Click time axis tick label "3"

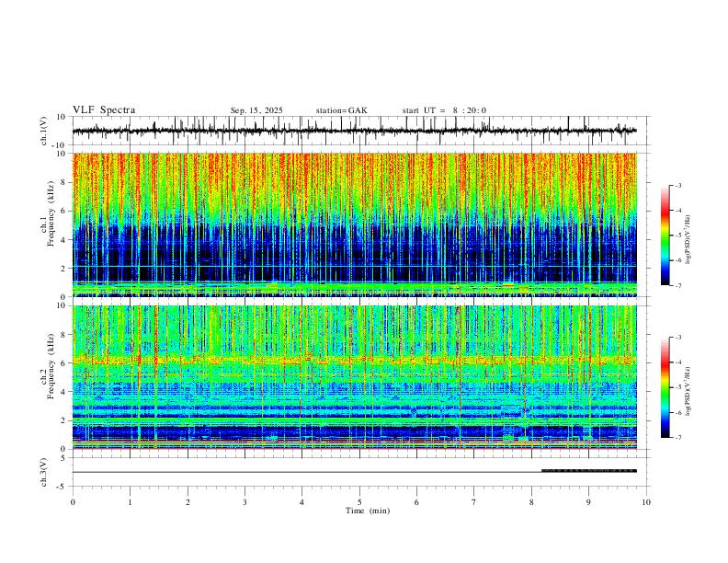[x=245, y=502]
